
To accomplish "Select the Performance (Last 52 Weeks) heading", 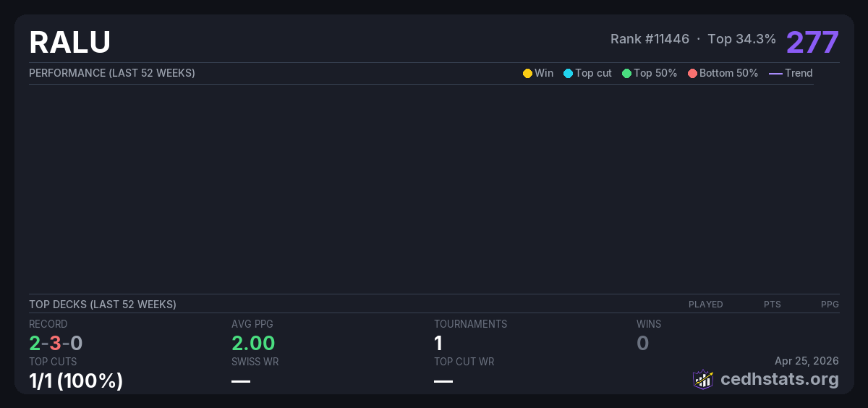I will tap(112, 73).
